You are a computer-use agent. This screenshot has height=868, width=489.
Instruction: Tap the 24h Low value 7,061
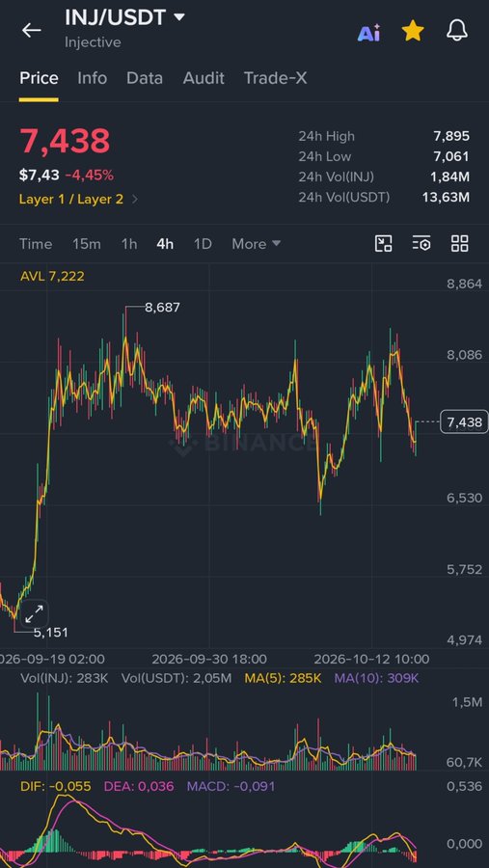coord(451,156)
